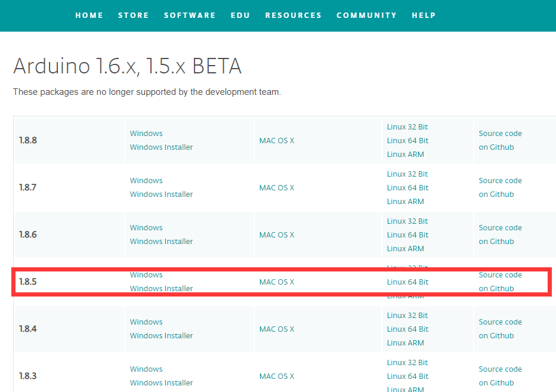
Task: Download MAC OS X build of 1.8.3
Action: point(277,376)
